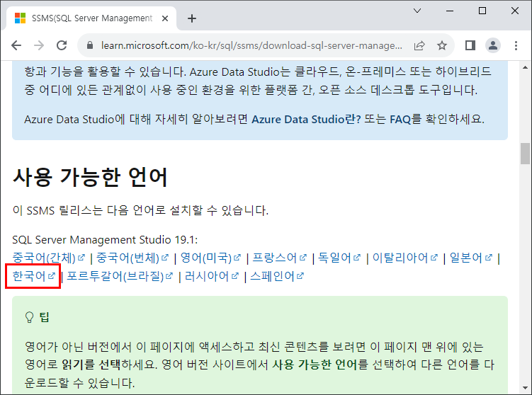Screen dimensions: 532x395
Task: Close the SSMS tab
Action: point(165,18)
